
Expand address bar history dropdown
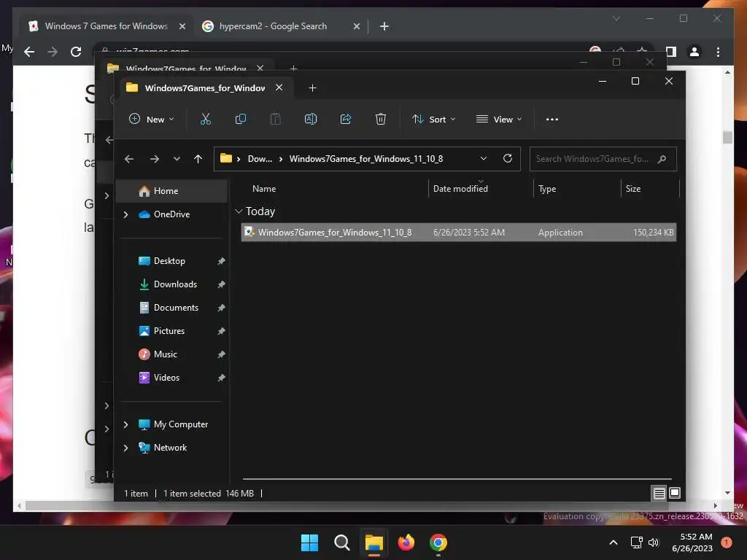484,158
